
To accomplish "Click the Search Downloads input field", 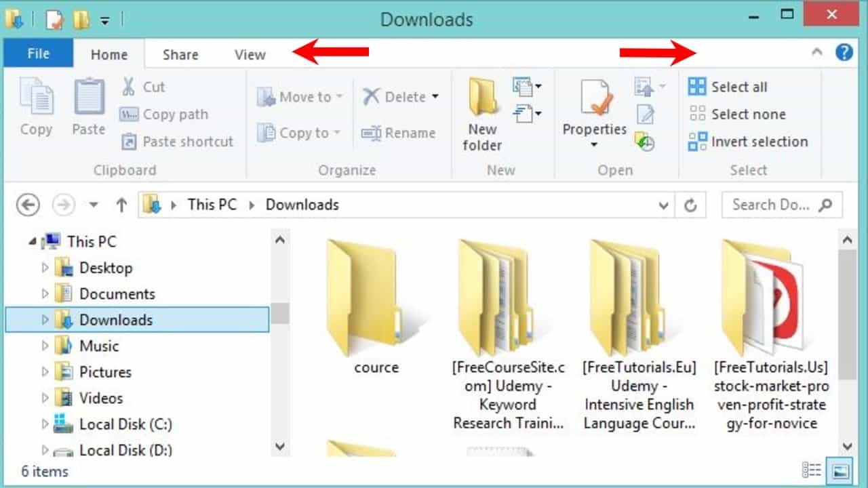I will point(782,205).
